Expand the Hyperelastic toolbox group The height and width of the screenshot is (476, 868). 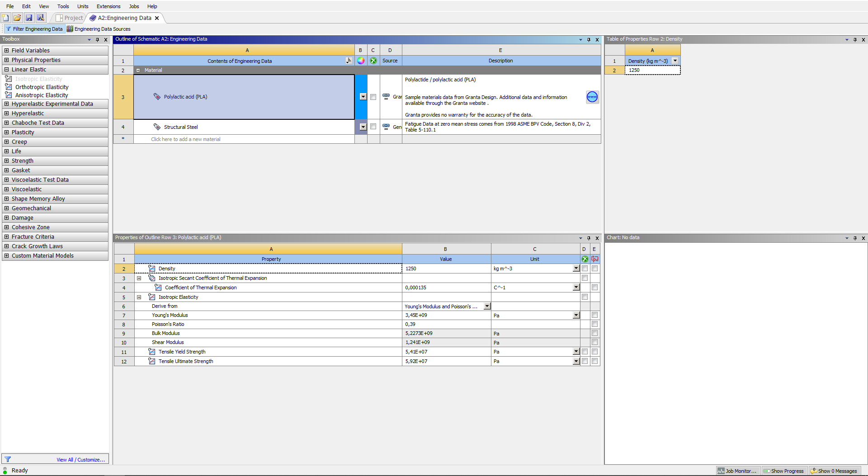pos(7,113)
